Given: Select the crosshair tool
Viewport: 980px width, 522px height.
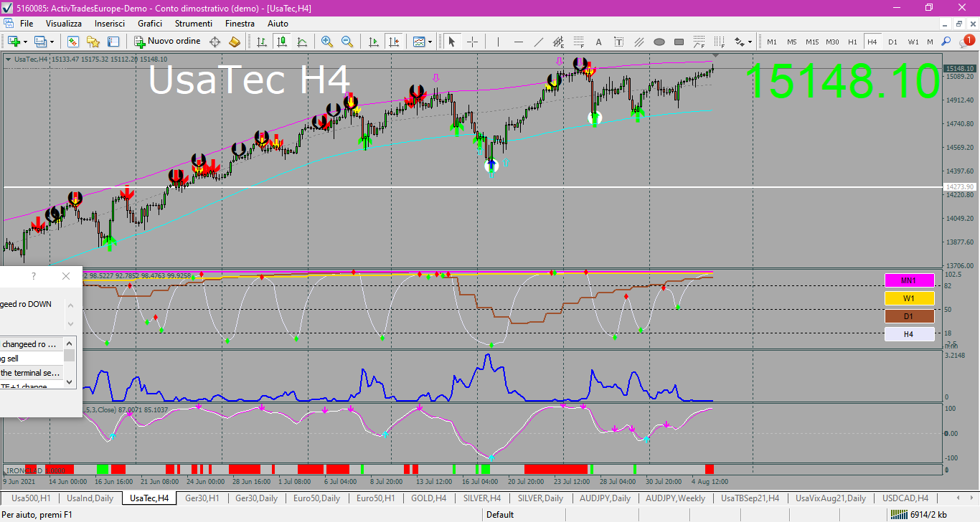Looking at the screenshot, I should tap(472, 42).
